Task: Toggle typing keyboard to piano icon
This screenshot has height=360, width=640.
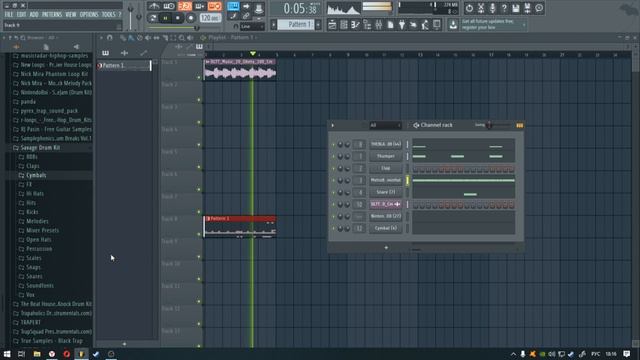Action: [233, 6]
